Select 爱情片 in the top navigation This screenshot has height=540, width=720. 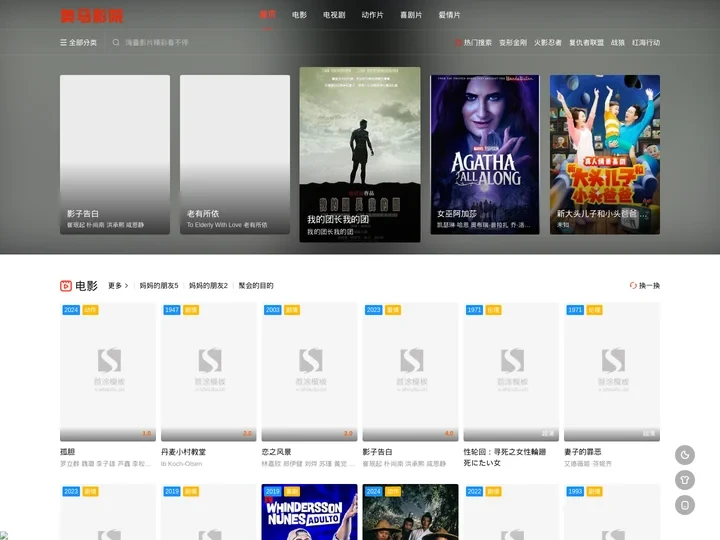coord(449,15)
